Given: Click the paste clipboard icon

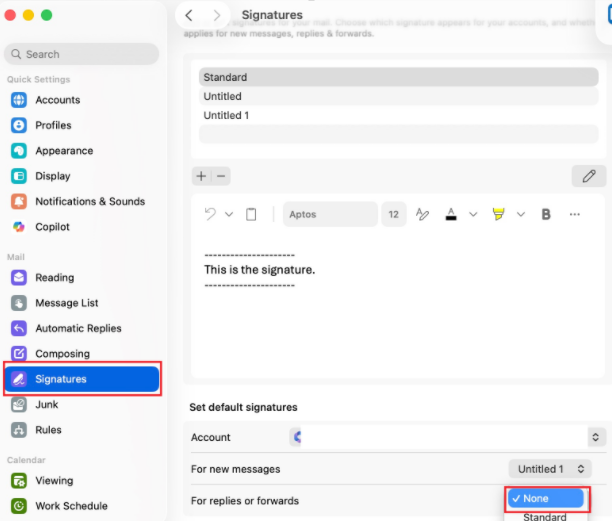Looking at the screenshot, I should [x=251, y=214].
